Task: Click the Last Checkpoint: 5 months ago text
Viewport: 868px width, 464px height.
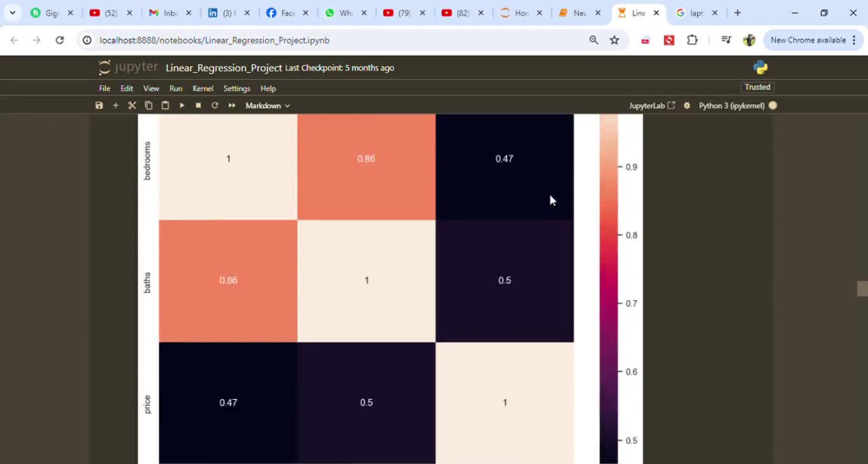Action: pyautogui.click(x=339, y=68)
